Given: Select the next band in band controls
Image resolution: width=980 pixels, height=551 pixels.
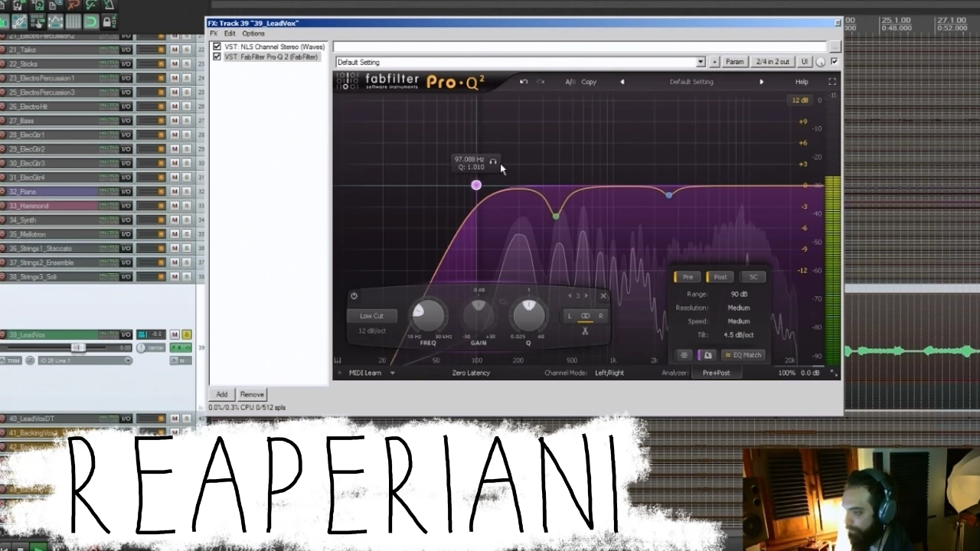Looking at the screenshot, I should [x=586, y=296].
